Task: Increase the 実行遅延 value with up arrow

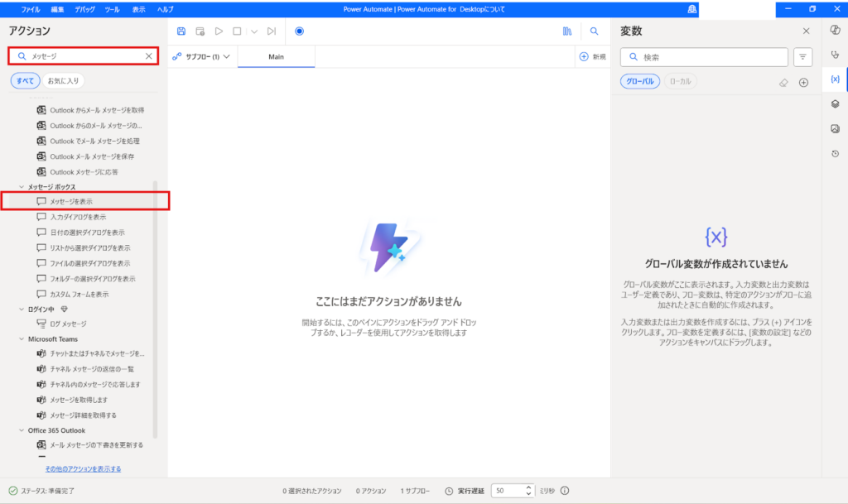Action: point(529,487)
